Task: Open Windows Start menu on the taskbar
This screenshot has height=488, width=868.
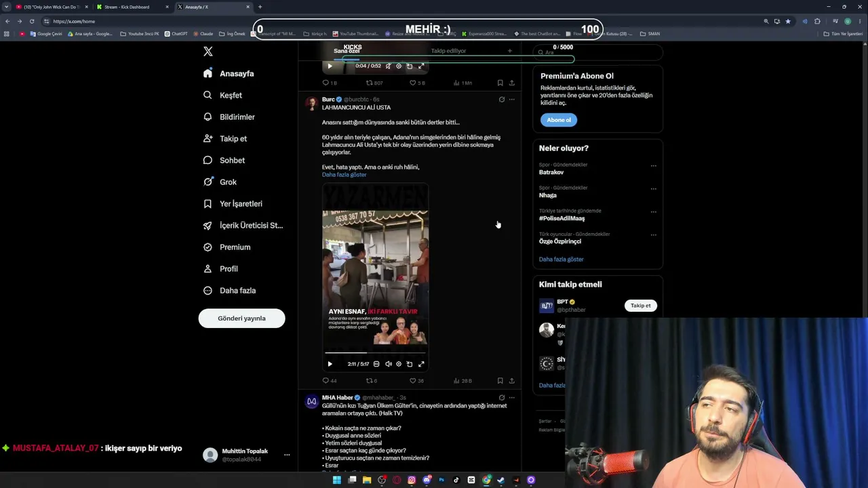Action: pos(337,480)
